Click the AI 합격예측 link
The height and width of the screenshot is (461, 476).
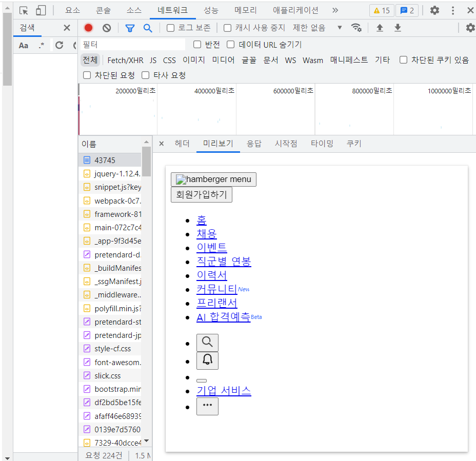pyautogui.click(x=224, y=317)
